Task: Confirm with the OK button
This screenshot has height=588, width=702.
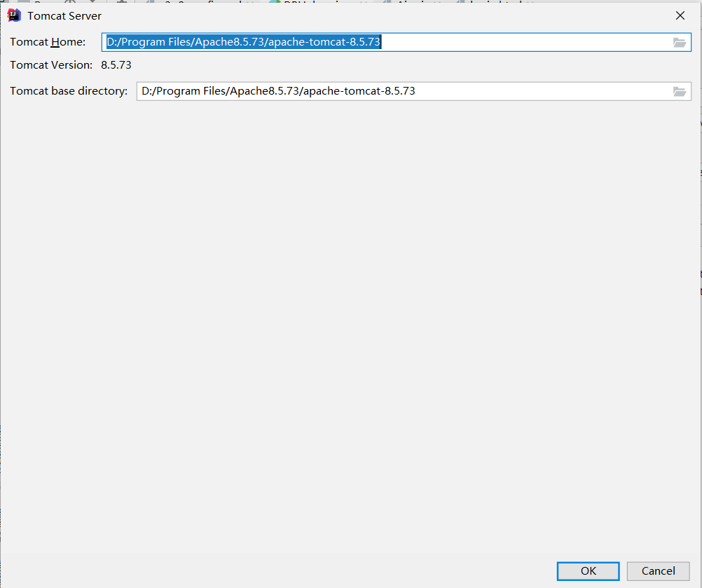Action: click(x=588, y=571)
